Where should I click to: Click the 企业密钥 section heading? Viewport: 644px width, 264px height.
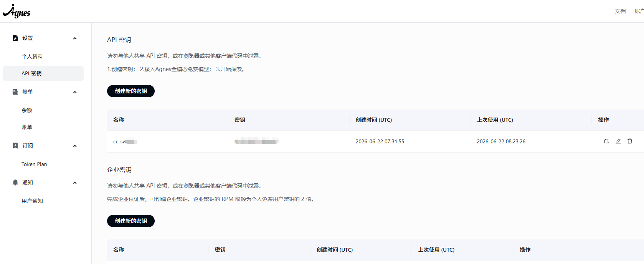click(119, 169)
